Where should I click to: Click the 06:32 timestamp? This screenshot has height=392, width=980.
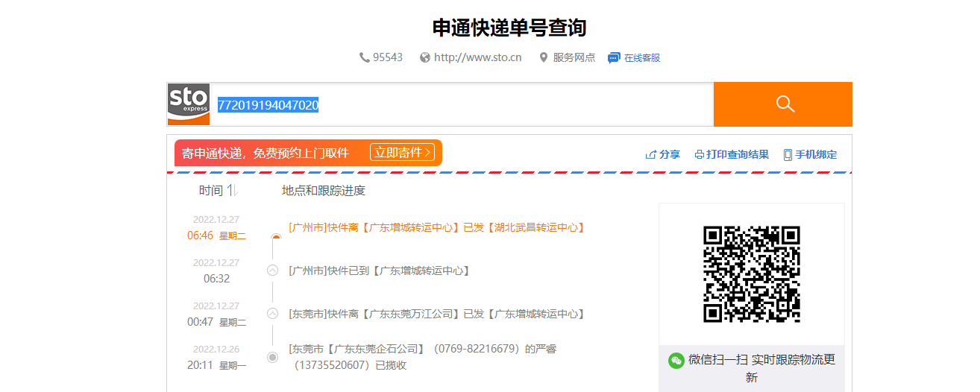pyautogui.click(x=217, y=279)
